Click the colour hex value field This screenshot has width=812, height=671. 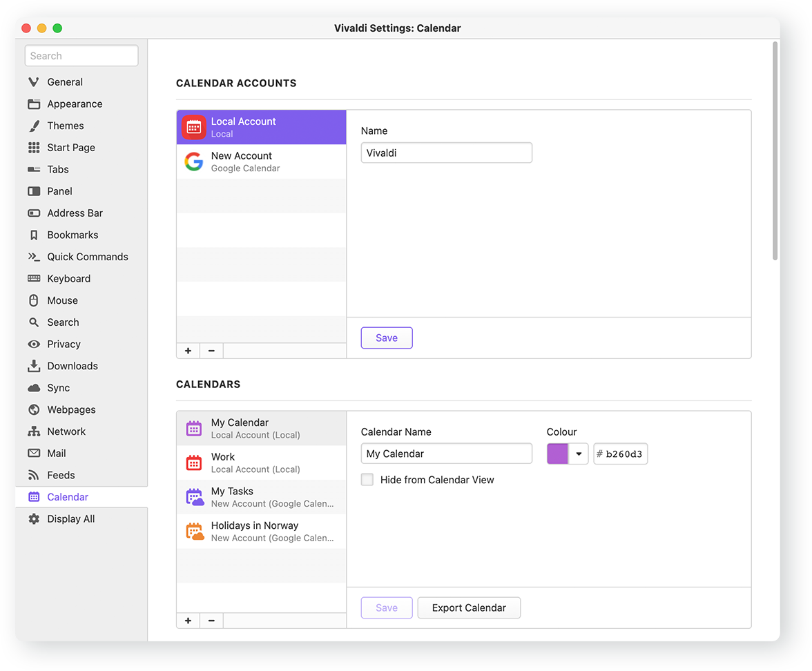pos(620,454)
